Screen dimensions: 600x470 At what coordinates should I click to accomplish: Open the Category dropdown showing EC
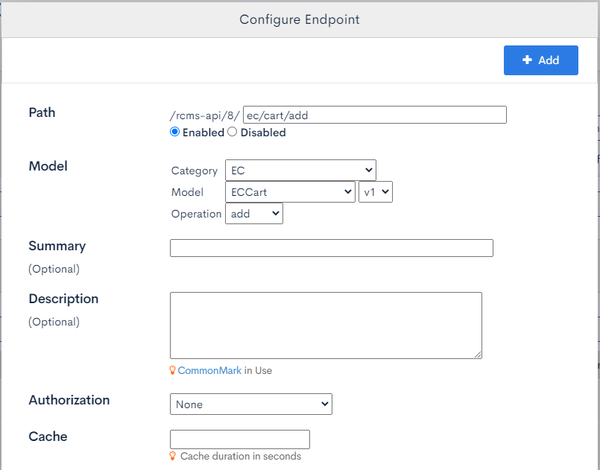click(301, 170)
